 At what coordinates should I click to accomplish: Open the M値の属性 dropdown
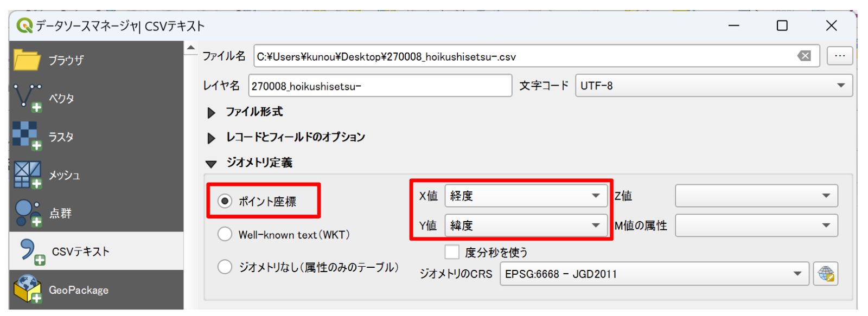tap(756, 225)
